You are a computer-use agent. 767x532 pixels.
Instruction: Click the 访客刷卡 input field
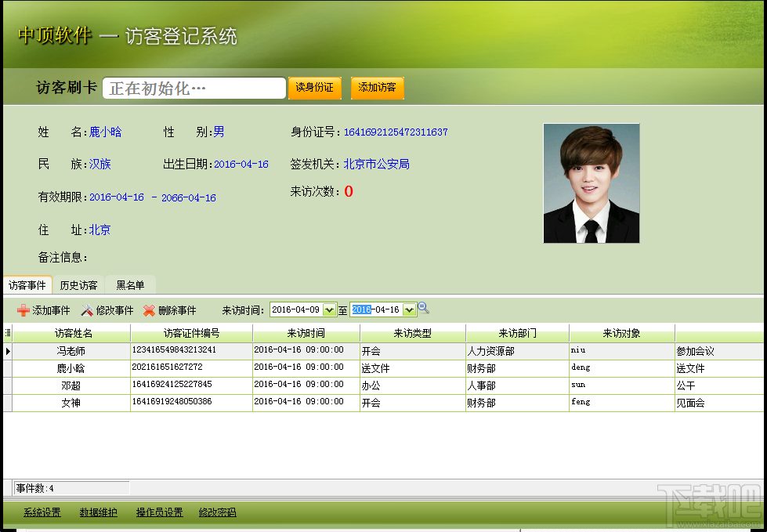click(194, 88)
